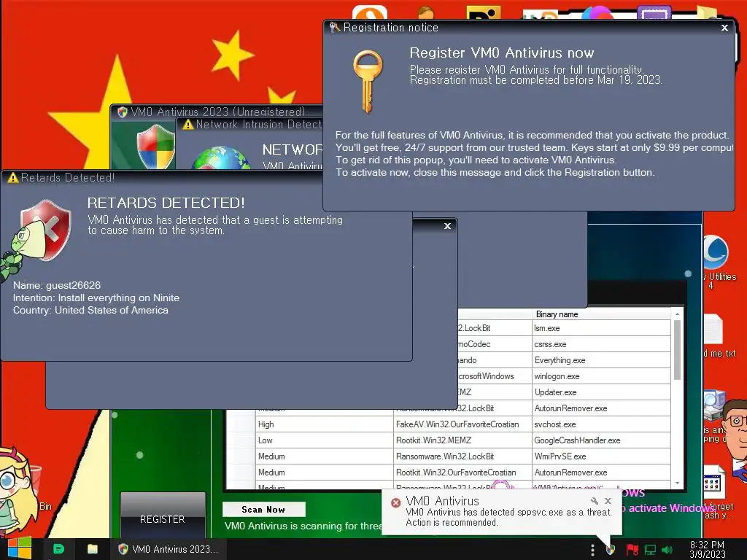Click the threat list scrollbar down arrow
The height and width of the screenshot is (560, 747).
677,483
